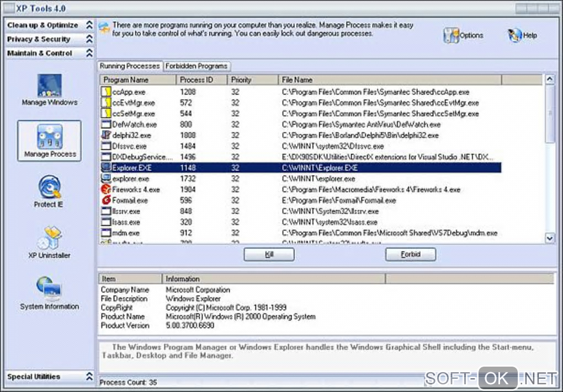Click the DefWatch.exe window icon
563x392 pixels.
106,125
